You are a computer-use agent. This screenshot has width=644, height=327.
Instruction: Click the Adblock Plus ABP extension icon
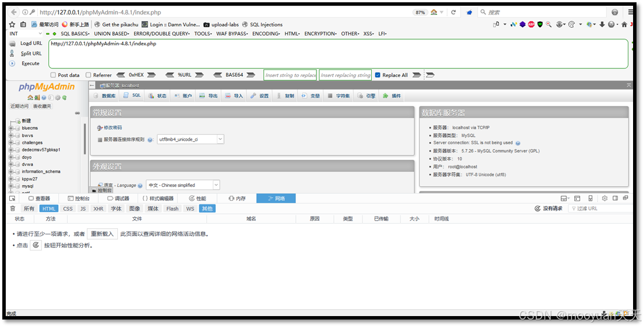click(531, 24)
